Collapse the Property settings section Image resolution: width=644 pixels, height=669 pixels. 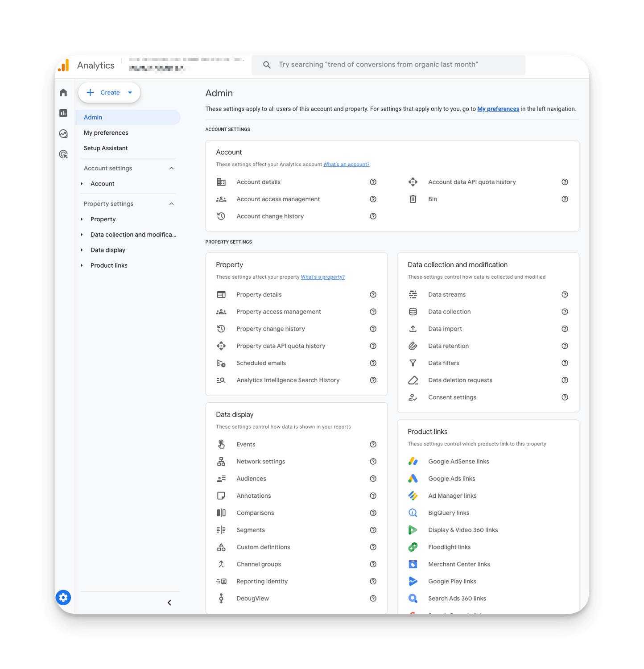pyautogui.click(x=172, y=204)
